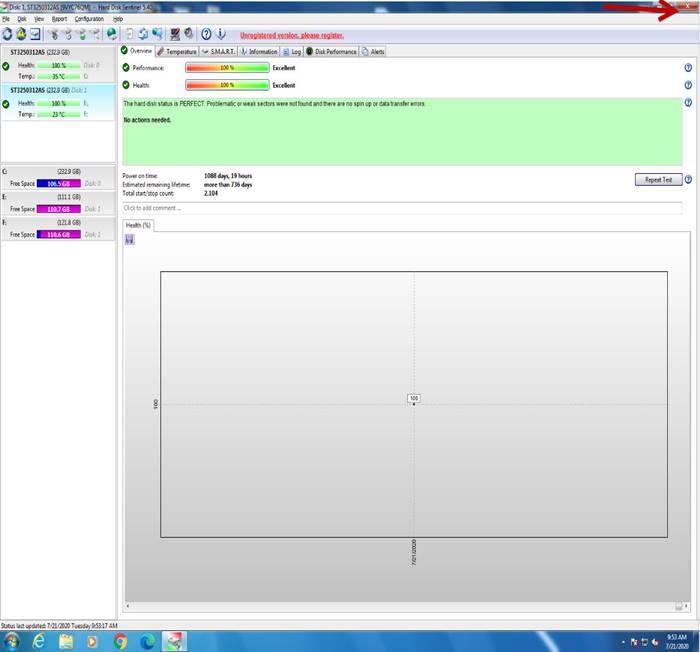
Task: Click the help icon at graph bottom right
Action: point(688,607)
